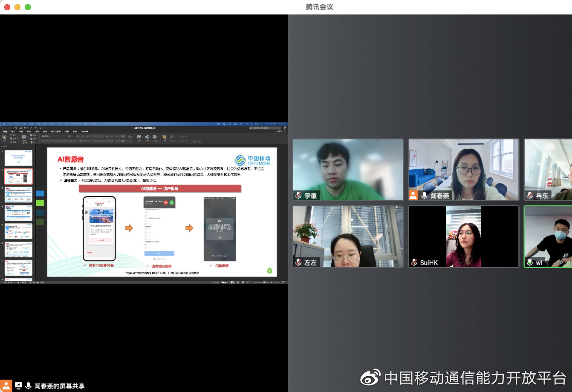Click the Paste icon in the shared PowerPoint ribbon
This screenshot has width=572, height=392.
coord(4,137)
